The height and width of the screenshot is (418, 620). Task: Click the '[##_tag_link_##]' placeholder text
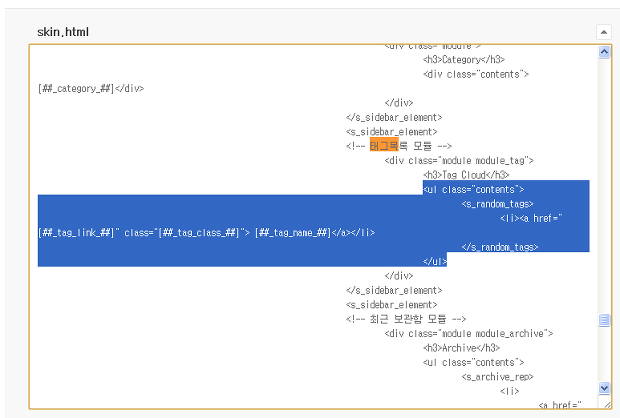click(76, 233)
